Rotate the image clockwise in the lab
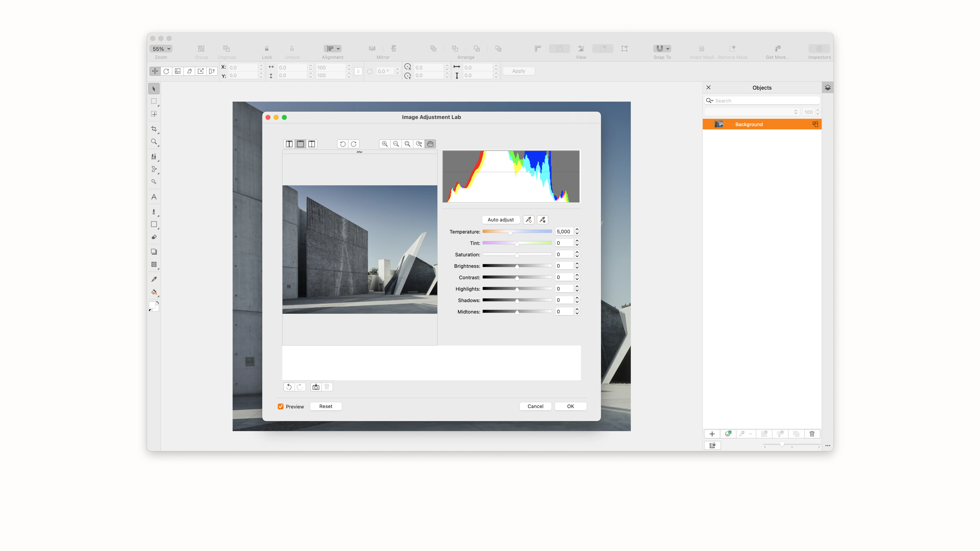 tap(354, 144)
